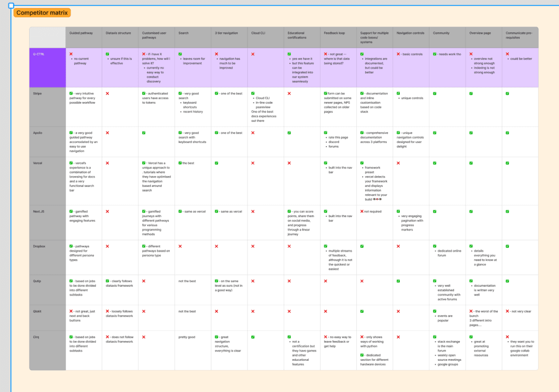Click the green check in Dropbox's Support for multiple code bases cell
Image resolution: width=559 pixels, height=392 pixels.
point(362,246)
